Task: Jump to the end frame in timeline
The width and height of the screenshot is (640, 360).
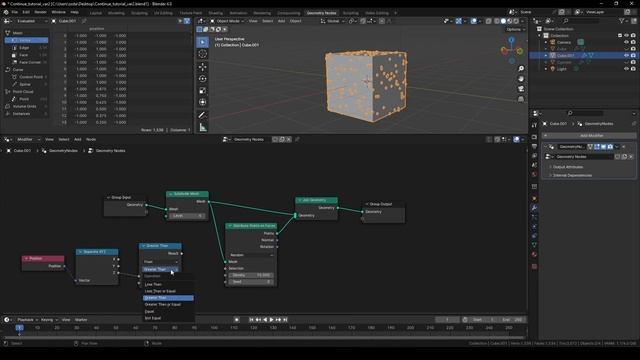Action: [x=285, y=320]
